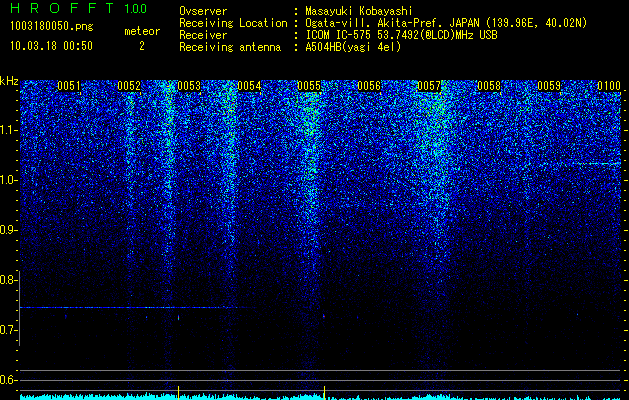Screen dimensions: 629x400
Task: Click the "Receiving antenna" label
Action: (x=230, y=47)
